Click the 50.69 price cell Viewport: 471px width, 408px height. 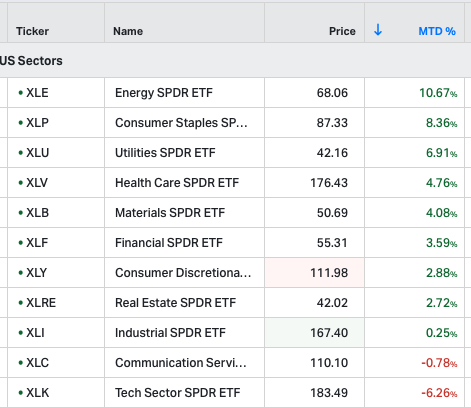point(315,213)
